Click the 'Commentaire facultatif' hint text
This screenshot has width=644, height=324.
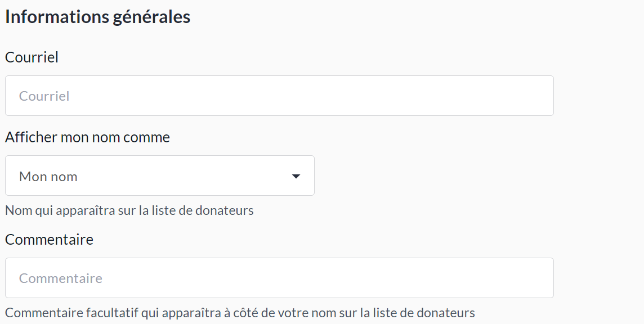[240, 313]
